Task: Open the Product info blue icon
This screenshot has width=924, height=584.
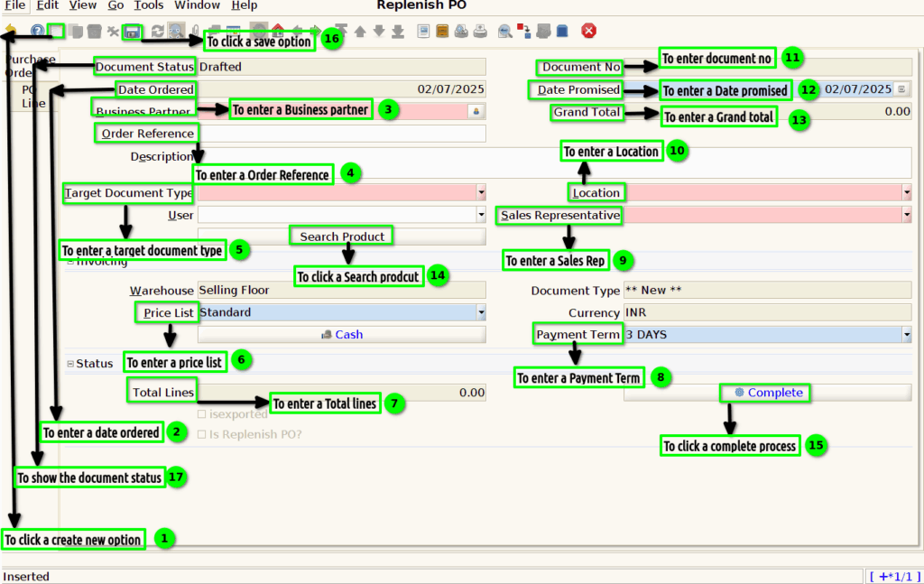Action: pos(562,31)
